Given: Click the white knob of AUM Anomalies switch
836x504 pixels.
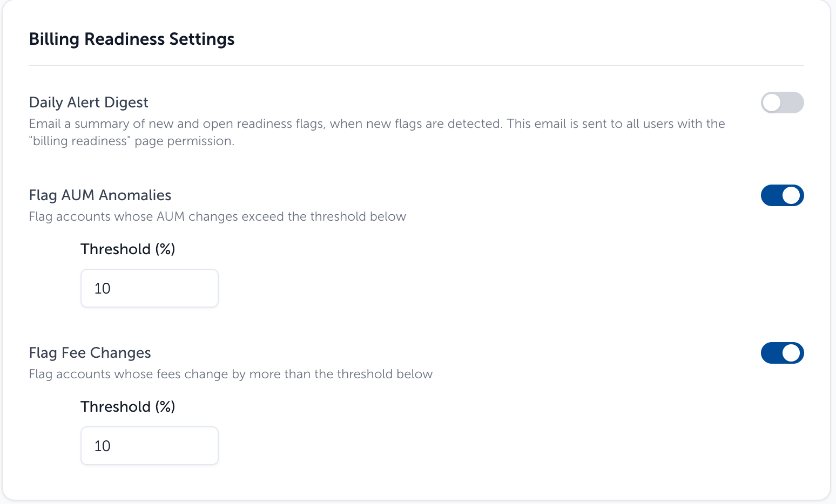Looking at the screenshot, I should point(791,195).
